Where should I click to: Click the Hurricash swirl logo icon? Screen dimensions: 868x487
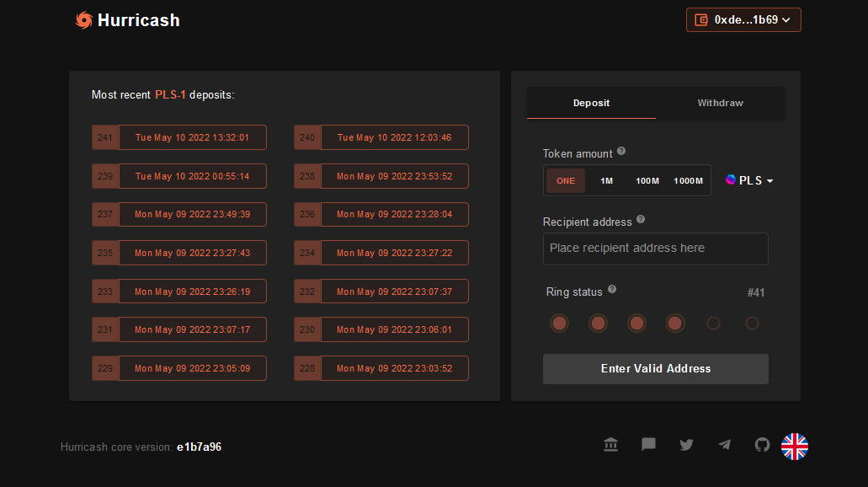coord(84,20)
